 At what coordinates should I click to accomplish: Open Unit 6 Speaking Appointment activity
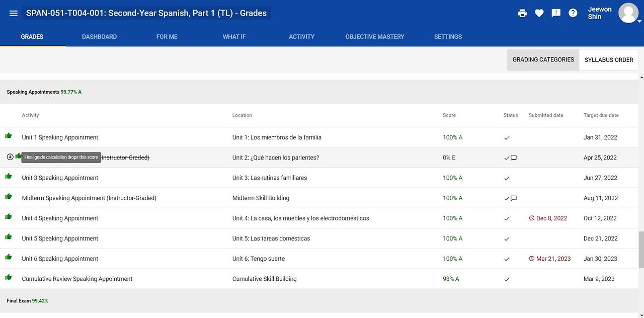(60, 258)
